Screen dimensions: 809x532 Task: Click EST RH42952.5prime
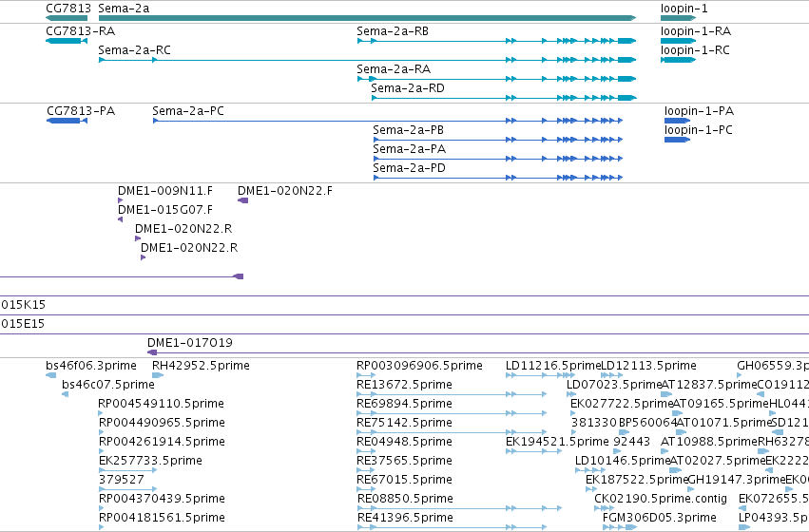[201, 366]
